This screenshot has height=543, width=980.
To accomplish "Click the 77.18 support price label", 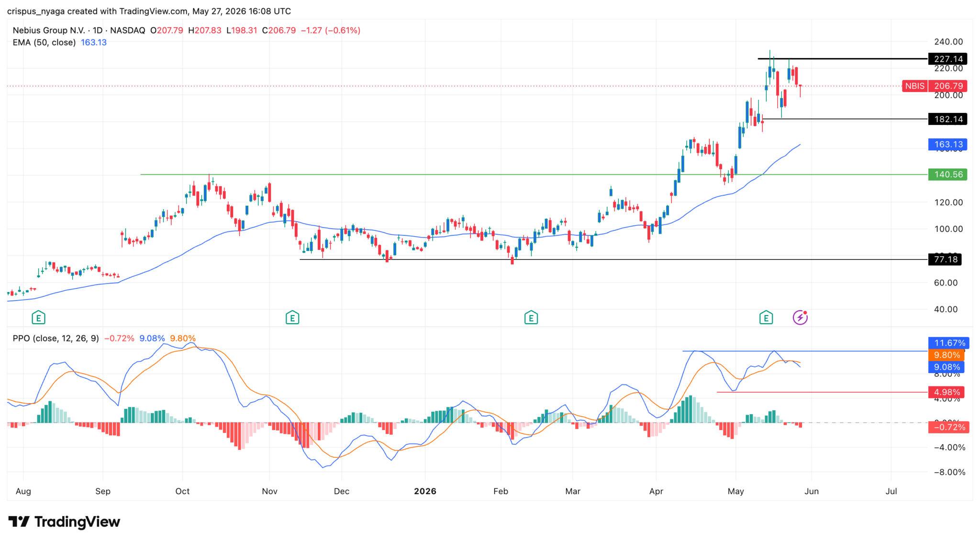I will [945, 259].
